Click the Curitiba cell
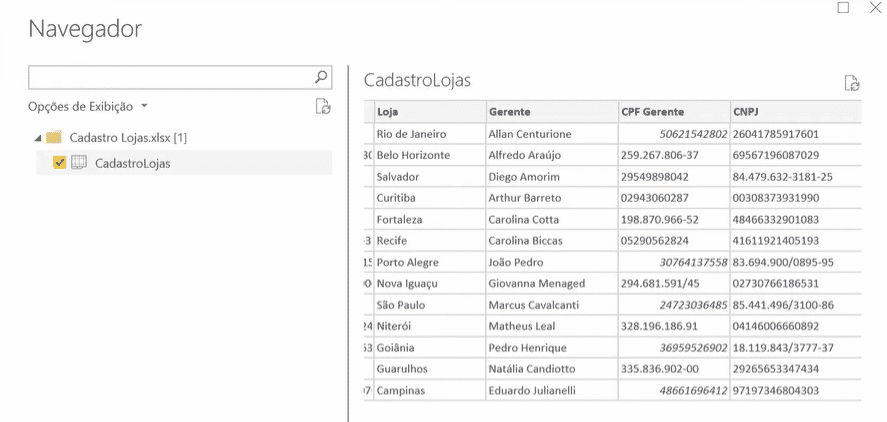The width and height of the screenshot is (887, 422). point(430,198)
